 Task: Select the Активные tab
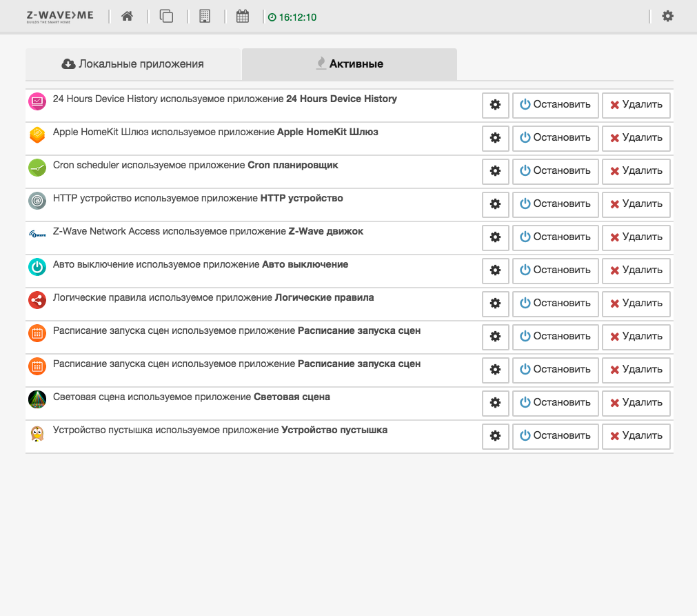(350, 64)
